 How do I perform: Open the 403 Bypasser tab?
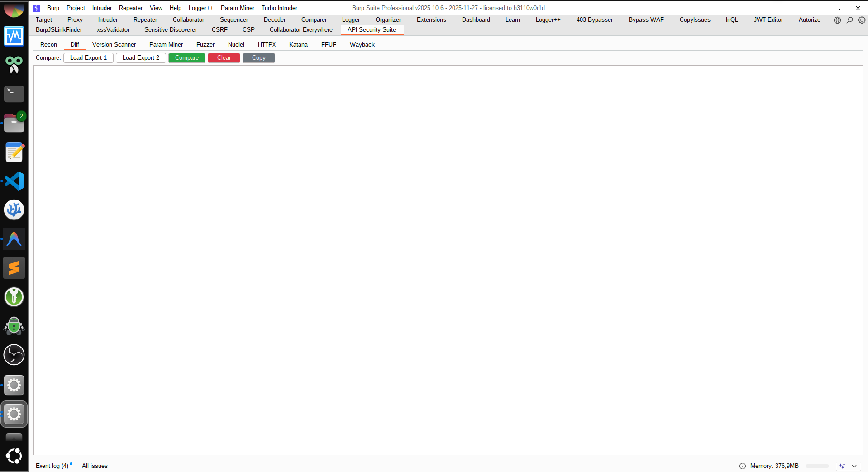tap(595, 20)
